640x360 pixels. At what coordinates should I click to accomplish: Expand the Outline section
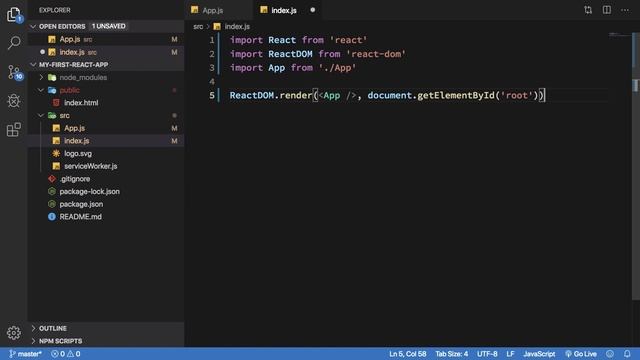coord(106,328)
